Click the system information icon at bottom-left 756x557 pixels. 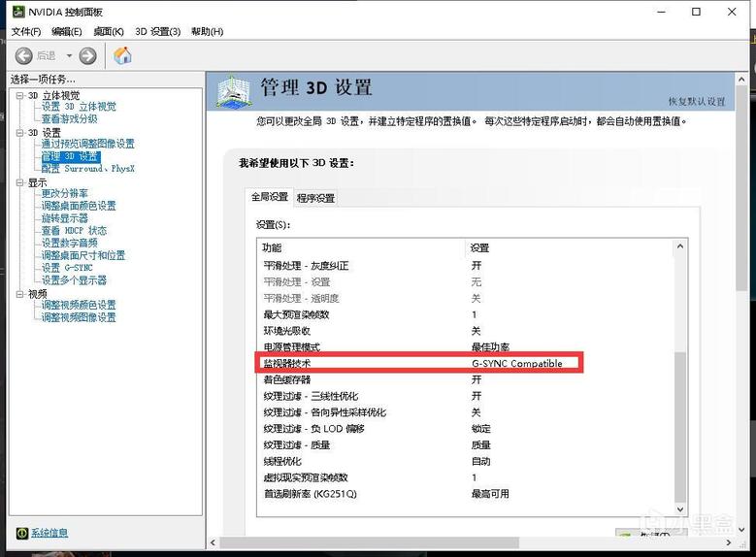(x=21, y=533)
